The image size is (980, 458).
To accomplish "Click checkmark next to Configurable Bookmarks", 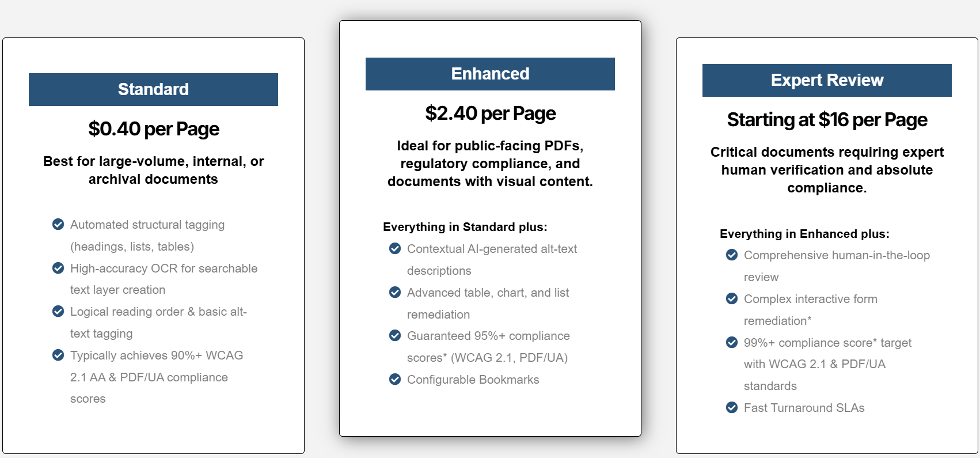I will 395,379.
